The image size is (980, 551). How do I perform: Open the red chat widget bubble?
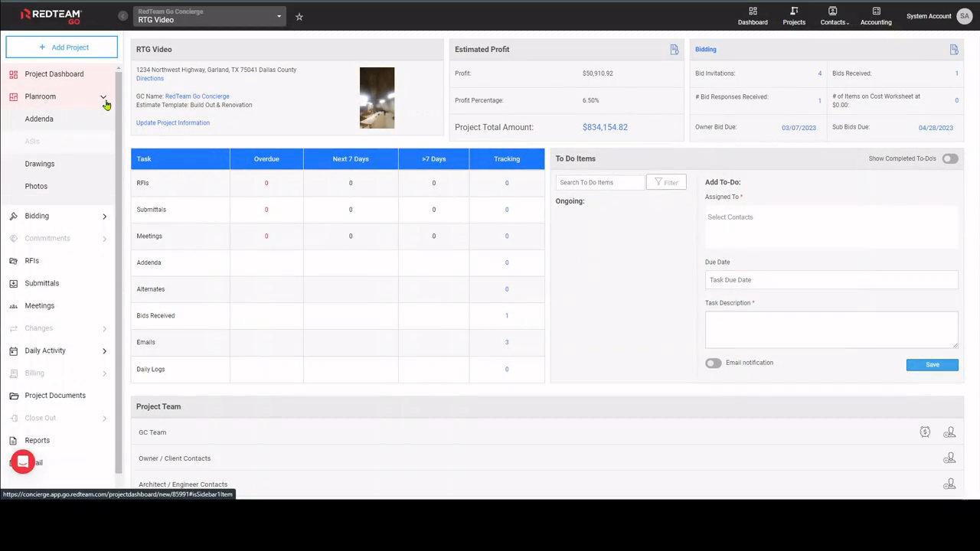[23, 461]
